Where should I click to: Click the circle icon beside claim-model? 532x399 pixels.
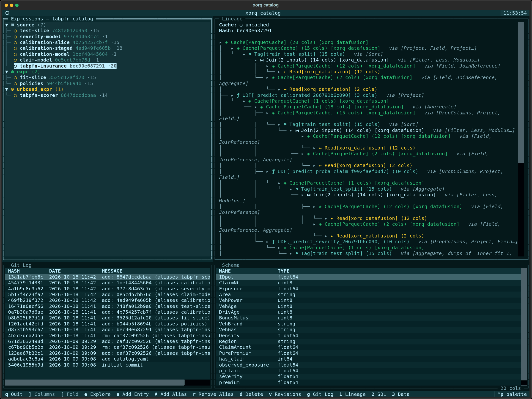(15, 60)
